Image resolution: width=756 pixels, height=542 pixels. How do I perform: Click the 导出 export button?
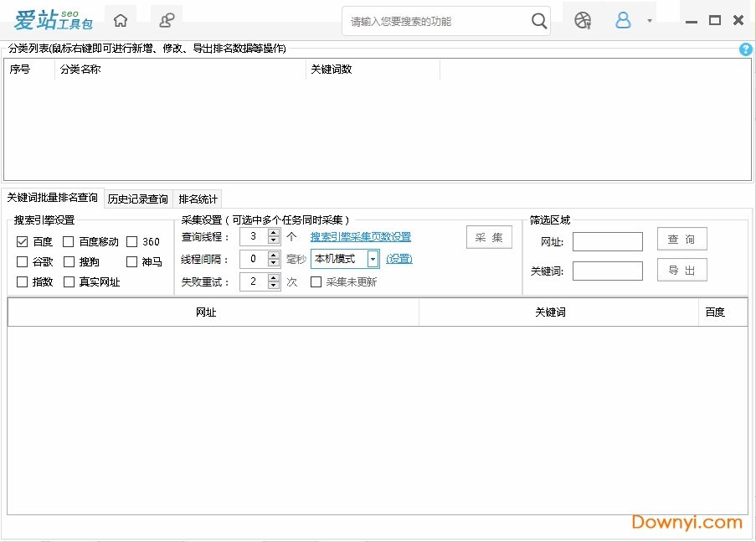(x=681, y=270)
